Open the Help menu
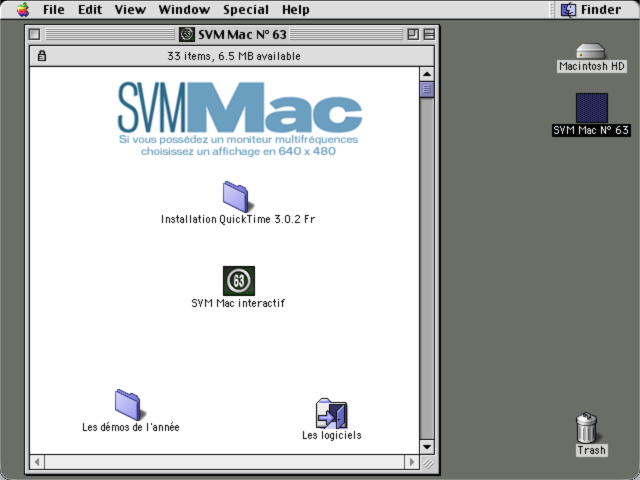The width and height of the screenshot is (640, 480). point(296,9)
